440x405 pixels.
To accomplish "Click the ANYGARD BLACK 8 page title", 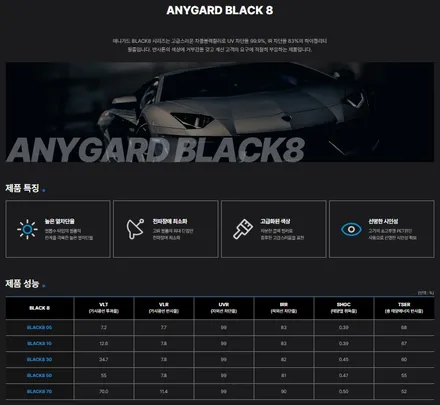I will pyautogui.click(x=220, y=10).
